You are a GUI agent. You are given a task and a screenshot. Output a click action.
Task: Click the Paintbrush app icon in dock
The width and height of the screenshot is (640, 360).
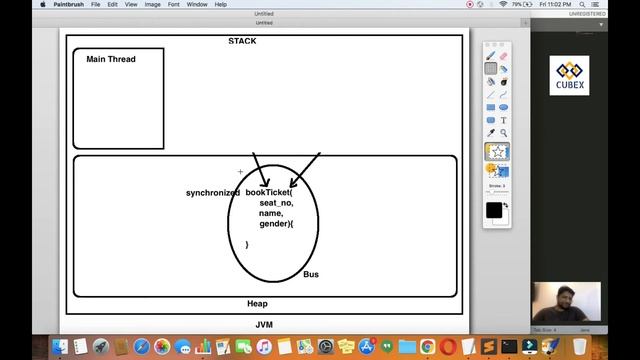click(x=550, y=347)
